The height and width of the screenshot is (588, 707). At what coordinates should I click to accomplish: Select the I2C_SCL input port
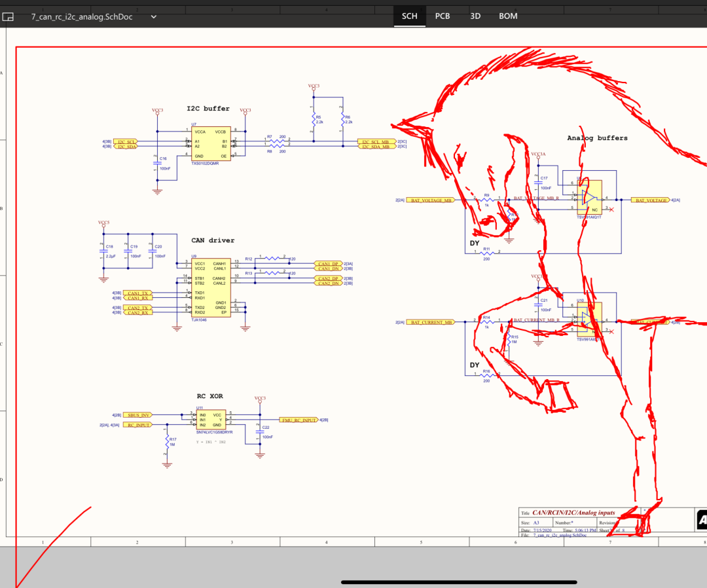coord(125,141)
